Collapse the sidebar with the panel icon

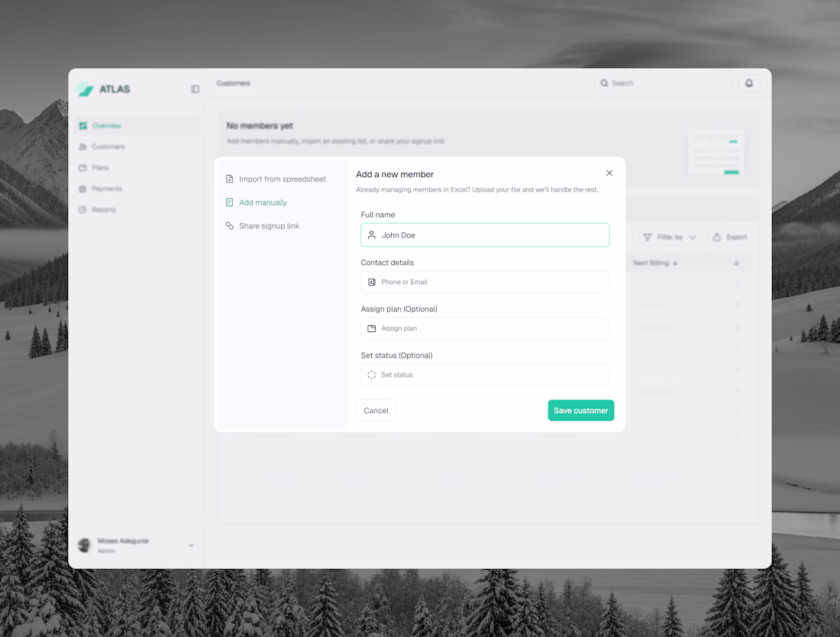point(195,89)
